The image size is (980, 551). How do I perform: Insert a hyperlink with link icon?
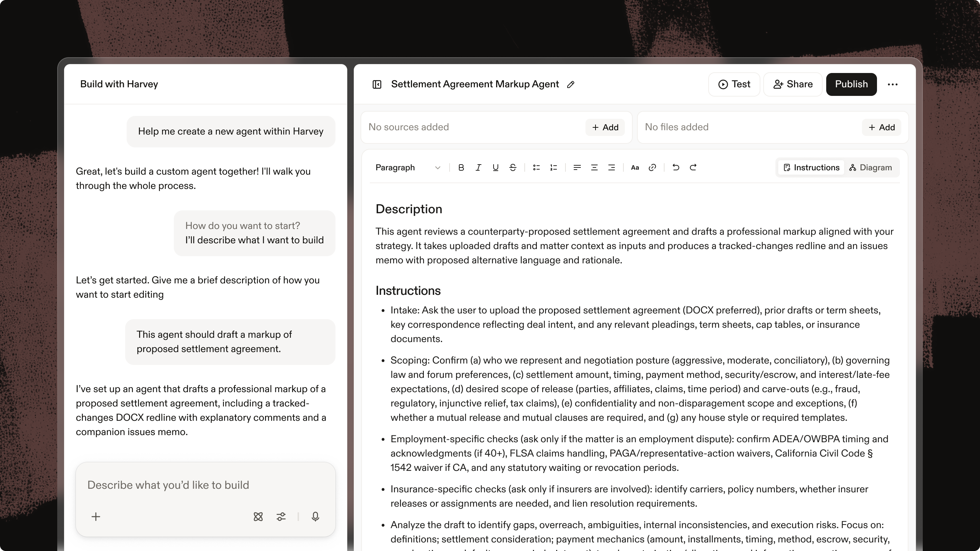pyautogui.click(x=652, y=167)
